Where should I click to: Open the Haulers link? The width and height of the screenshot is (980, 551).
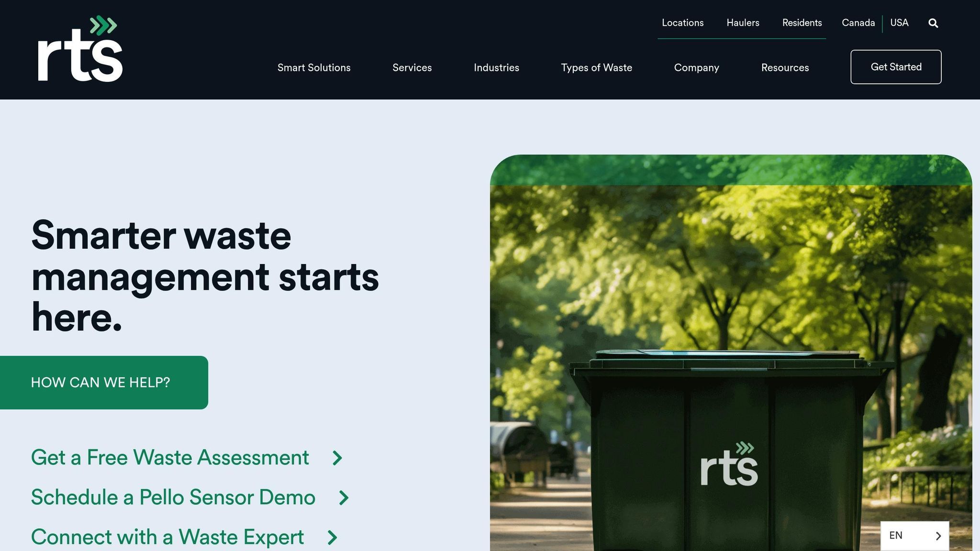click(x=743, y=22)
